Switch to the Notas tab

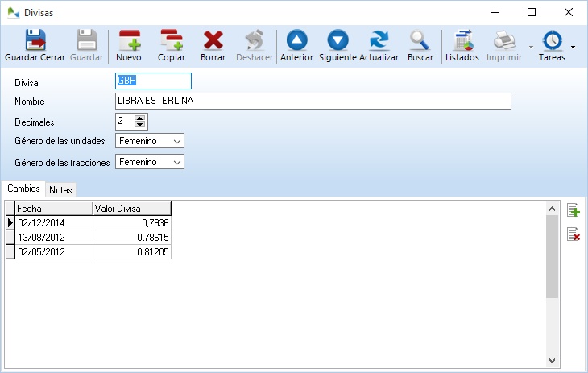(x=60, y=190)
